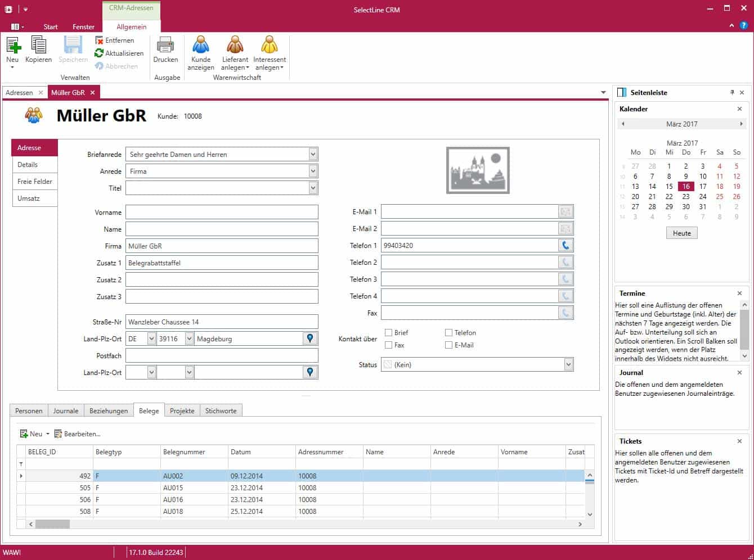Check the E-Mail contact checkbox
The image size is (754, 560).
click(448, 345)
